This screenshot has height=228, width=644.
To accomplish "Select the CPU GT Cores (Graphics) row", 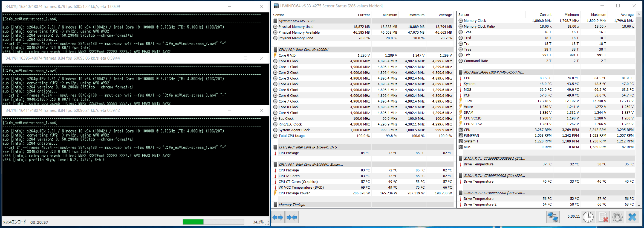I will click(x=363, y=182).
